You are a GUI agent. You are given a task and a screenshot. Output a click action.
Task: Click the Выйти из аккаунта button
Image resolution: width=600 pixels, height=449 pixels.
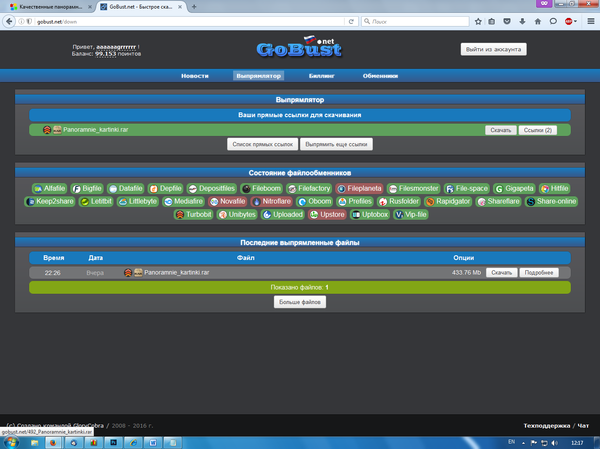click(493, 49)
